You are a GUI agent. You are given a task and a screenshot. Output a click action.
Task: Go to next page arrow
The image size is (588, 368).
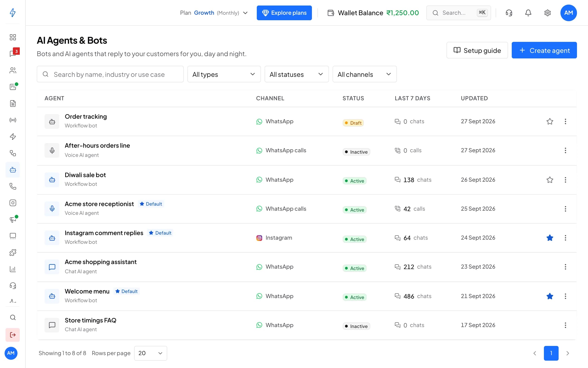pyautogui.click(x=568, y=353)
